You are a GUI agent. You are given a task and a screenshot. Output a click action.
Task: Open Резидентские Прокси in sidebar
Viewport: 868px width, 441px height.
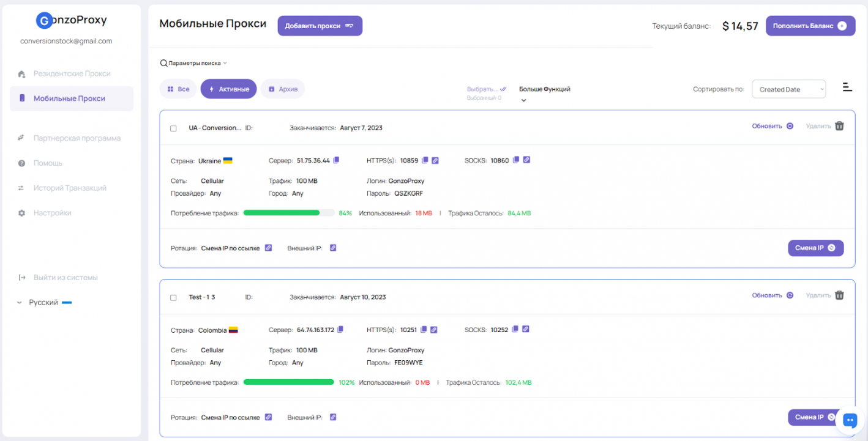pos(72,73)
